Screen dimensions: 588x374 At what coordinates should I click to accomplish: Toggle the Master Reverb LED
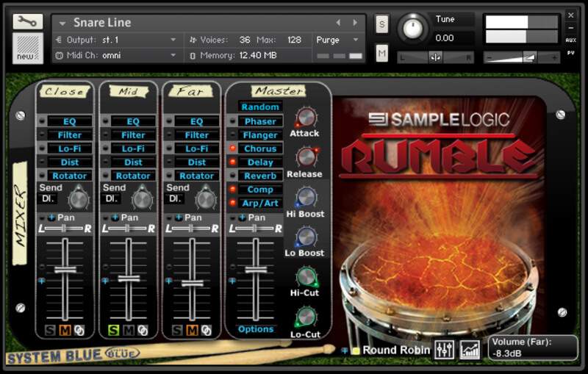tap(232, 176)
